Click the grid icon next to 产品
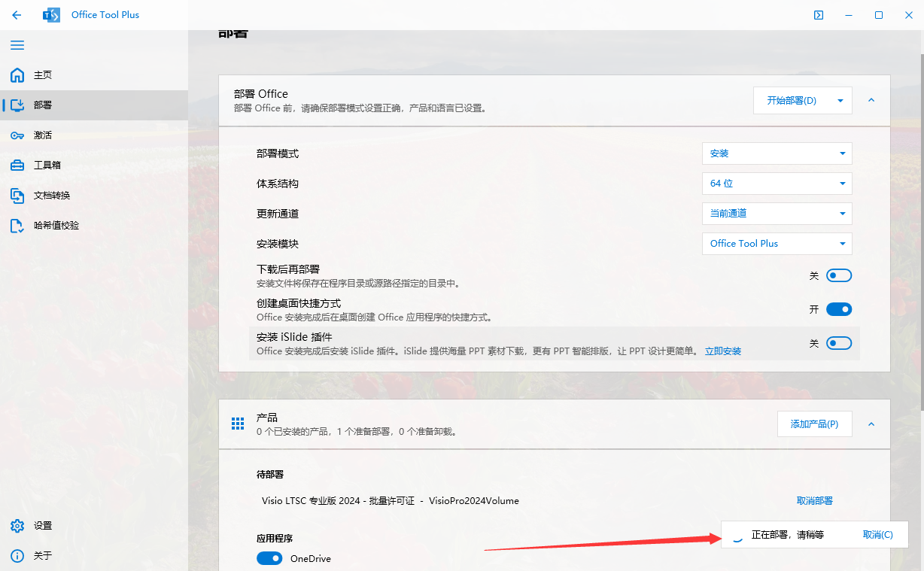Image resolution: width=924 pixels, height=571 pixels. pyautogui.click(x=238, y=424)
